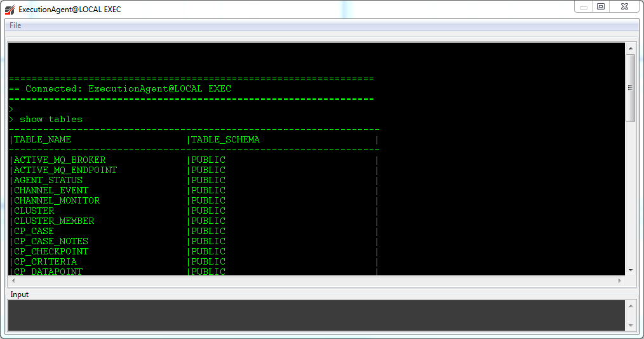The height and width of the screenshot is (339, 644).
Task: Open the File menu
Action: [15, 25]
